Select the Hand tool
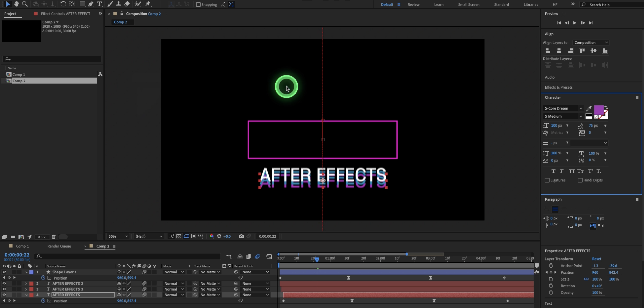This screenshot has width=644, height=308. pos(16,4)
